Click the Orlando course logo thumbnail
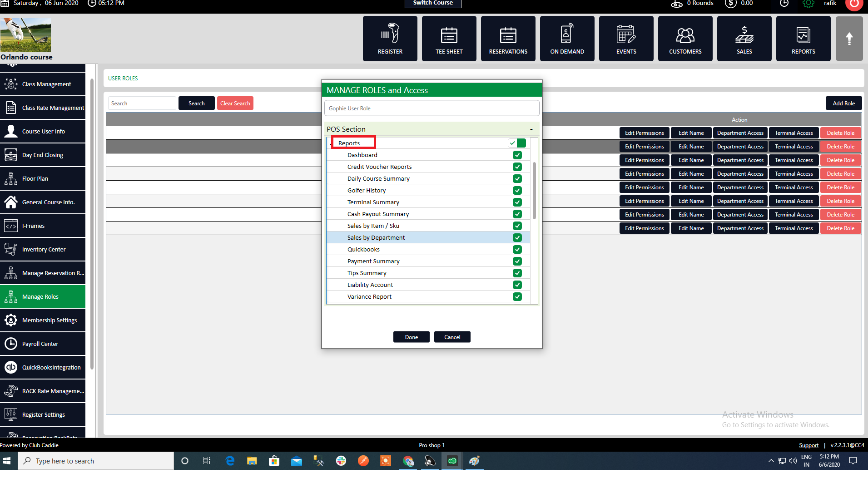Viewport: 868px width, 478px height. pos(25,35)
